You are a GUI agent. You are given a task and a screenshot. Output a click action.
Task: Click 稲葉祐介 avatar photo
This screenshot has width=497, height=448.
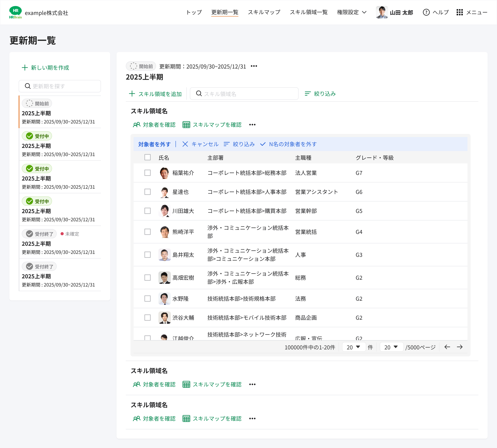[164, 173]
